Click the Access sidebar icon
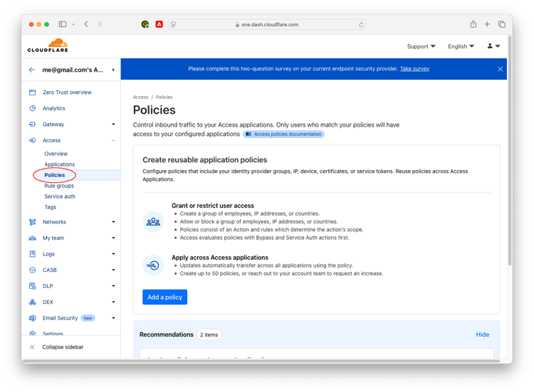Image resolution: width=534 pixels, height=392 pixels. click(x=32, y=140)
